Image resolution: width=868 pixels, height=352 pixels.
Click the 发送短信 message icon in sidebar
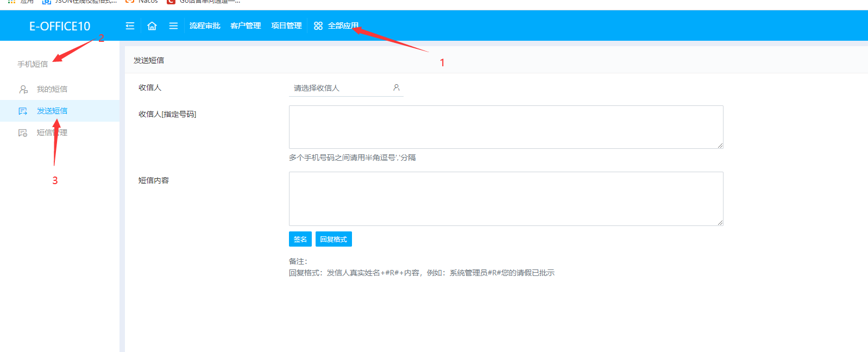[x=23, y=111]
